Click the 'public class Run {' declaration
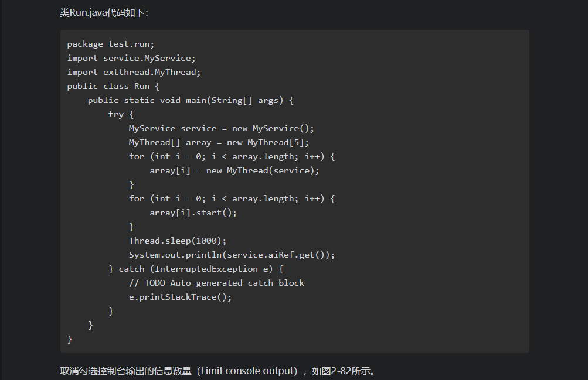 [113, 86]
